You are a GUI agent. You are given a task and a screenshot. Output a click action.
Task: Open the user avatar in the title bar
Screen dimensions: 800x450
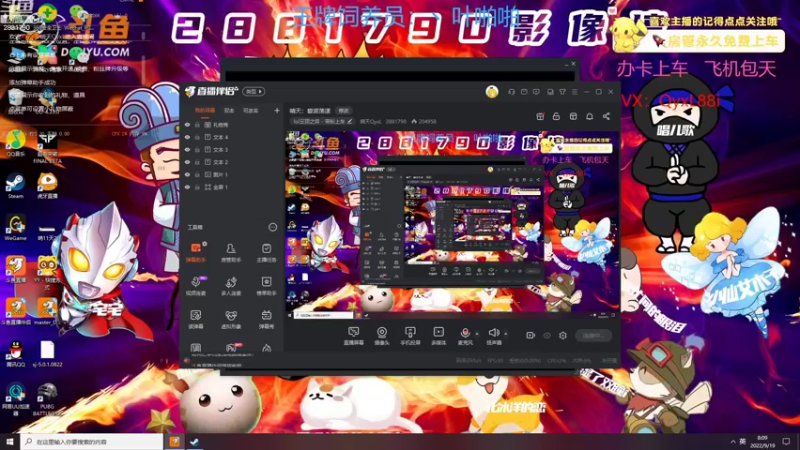coord(492,92)
